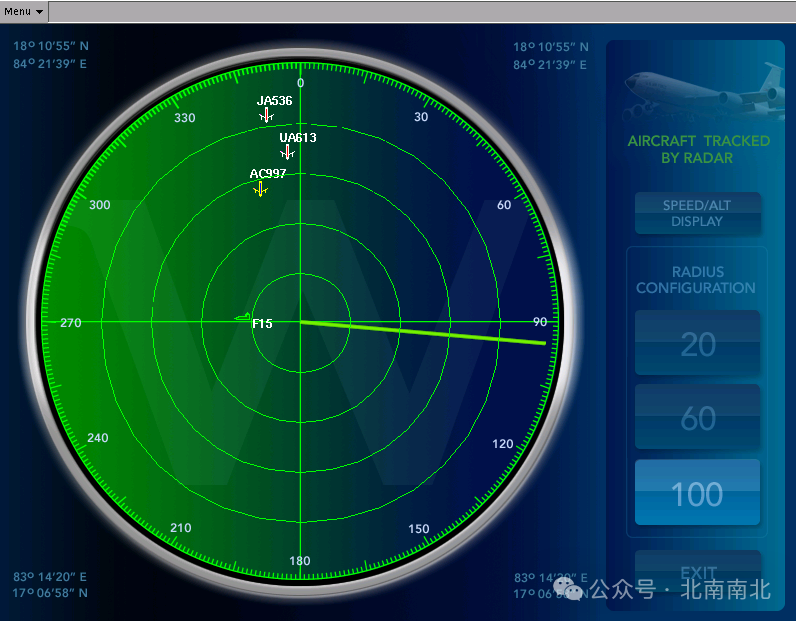
Task: Click the tanker aircraft image in panel
Action: click(703, 91)
